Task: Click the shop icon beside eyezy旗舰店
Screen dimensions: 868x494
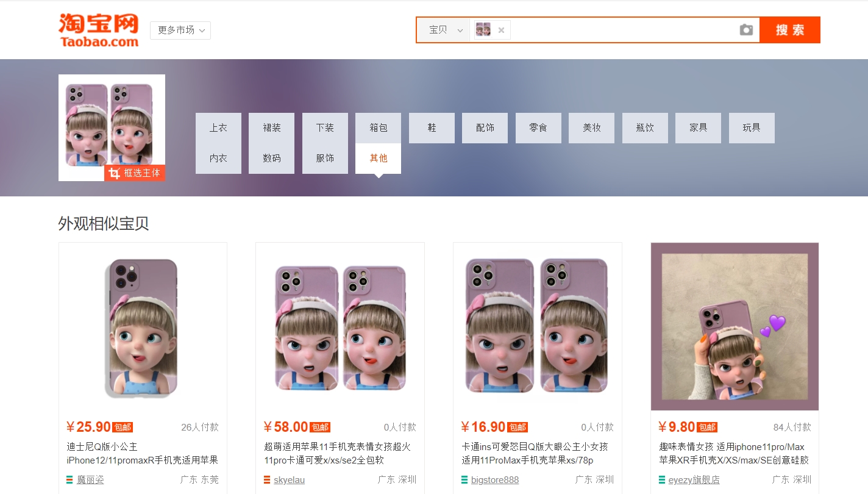Action: coord(662,480)
